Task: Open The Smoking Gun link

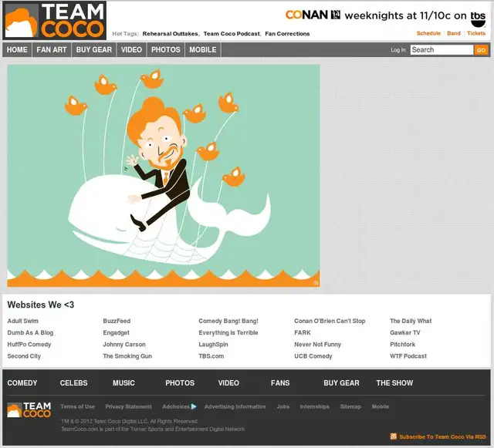Action: click(127, 356)
